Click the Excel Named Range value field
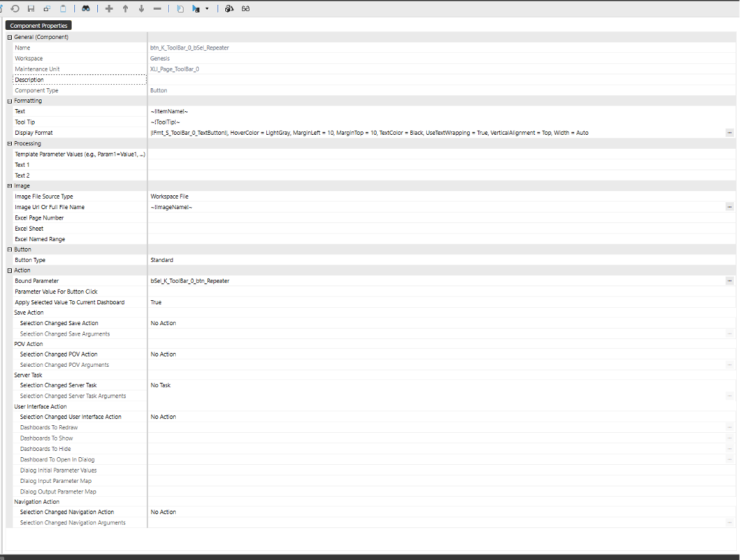Viewport: 741px width, 560px height. pyautogui.click(x=441, y=240)
